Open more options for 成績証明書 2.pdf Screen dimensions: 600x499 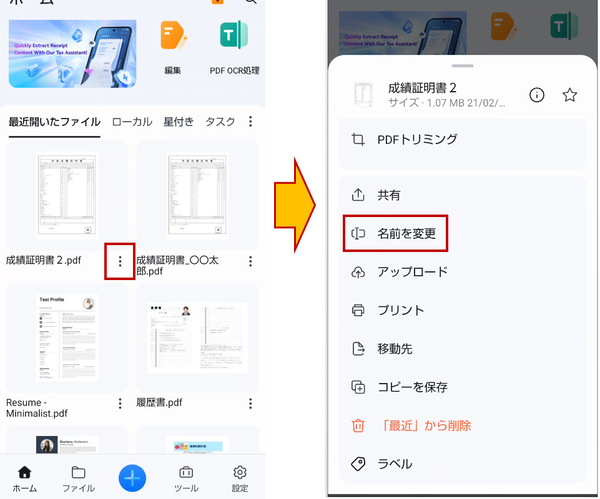point(120,261)
